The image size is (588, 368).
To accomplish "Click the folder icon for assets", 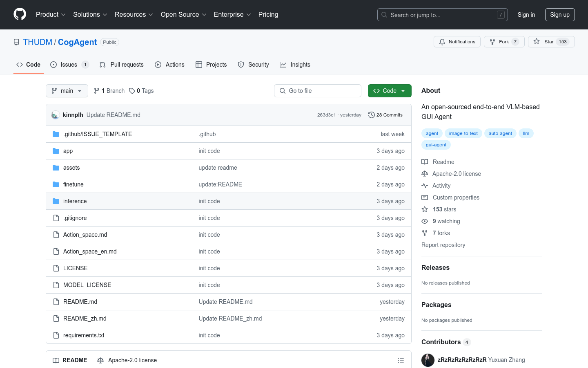I will (x=56, y=168).
